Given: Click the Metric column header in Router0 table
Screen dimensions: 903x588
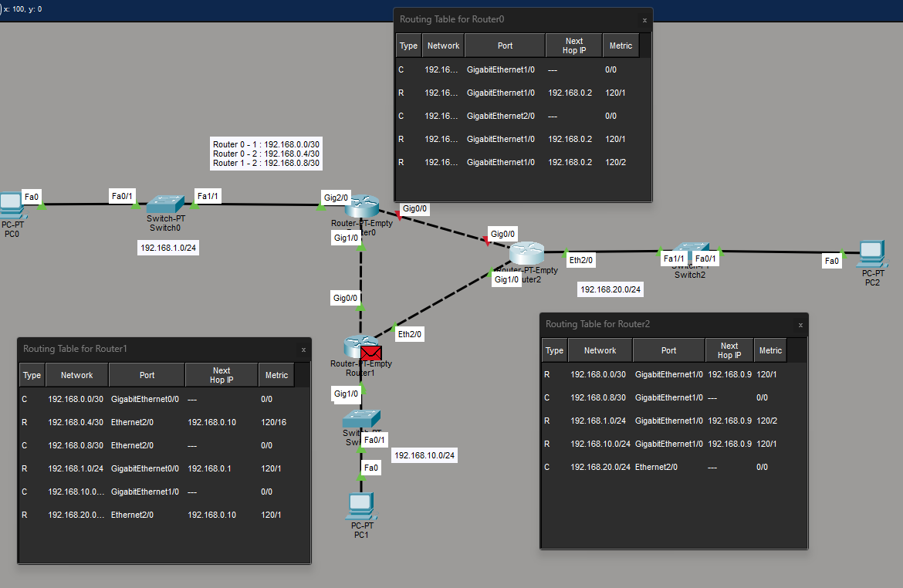Looking at the screenshot, I should 621,46.
